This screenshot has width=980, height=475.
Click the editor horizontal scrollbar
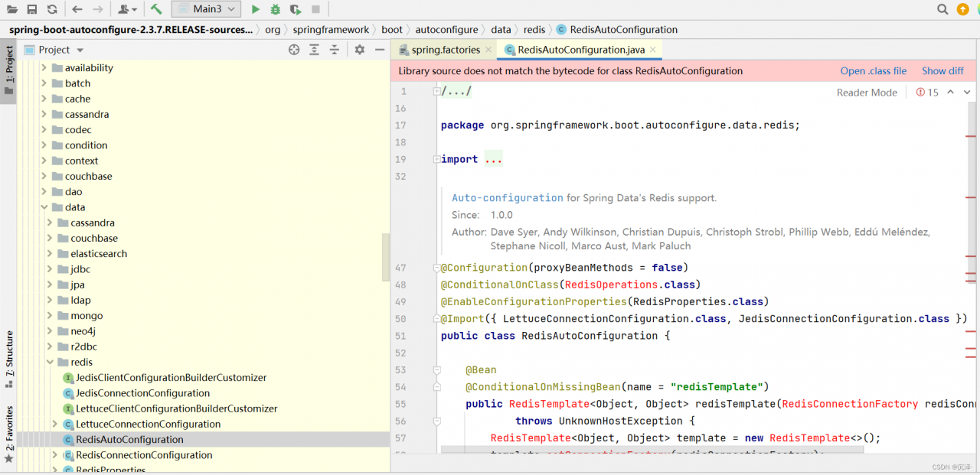point(652,450)
